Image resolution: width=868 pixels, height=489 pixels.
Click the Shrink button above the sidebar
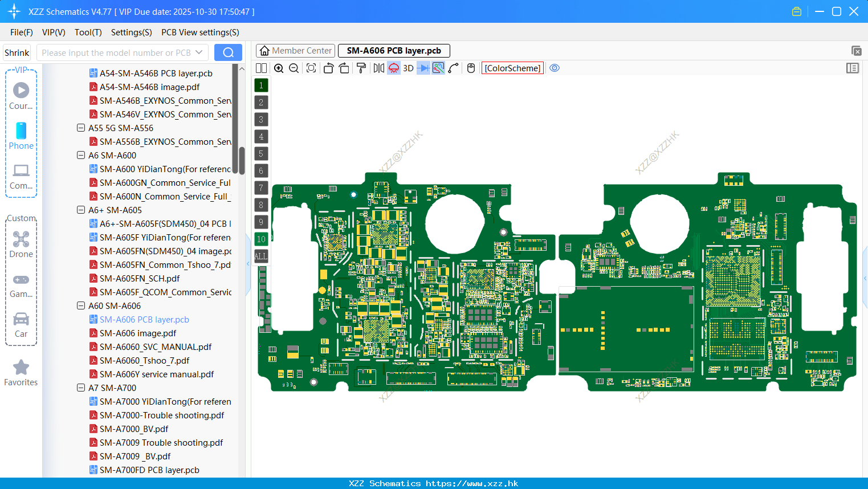coord(17,52)
